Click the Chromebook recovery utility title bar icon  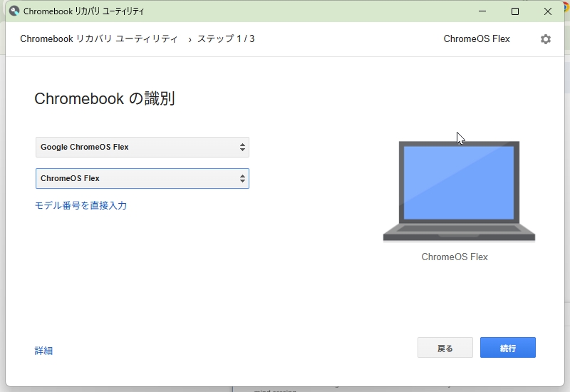click(14, 11)
